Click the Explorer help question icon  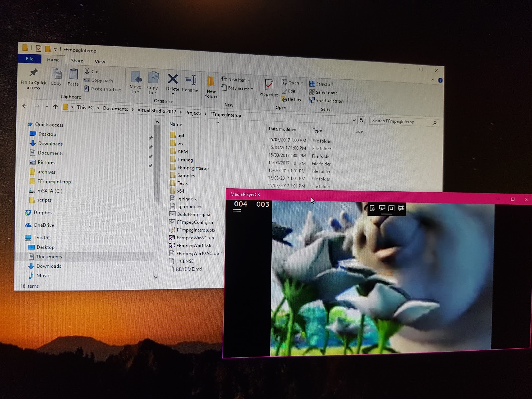click(x=440, y=80)
